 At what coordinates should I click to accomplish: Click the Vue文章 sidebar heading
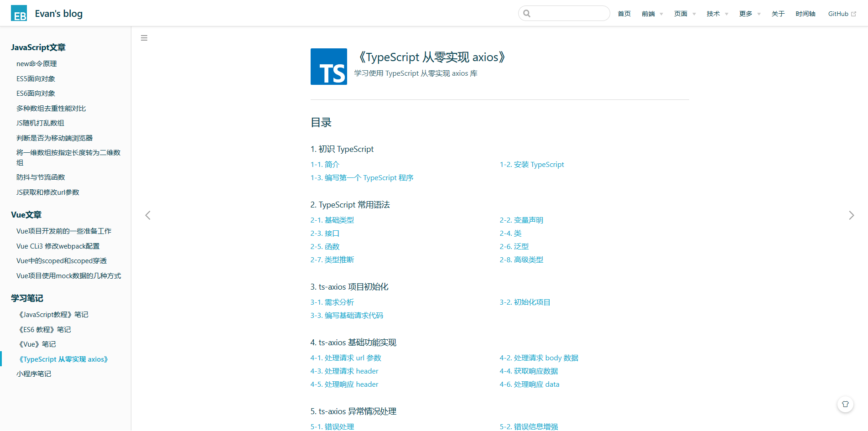[x=26, y=215]
